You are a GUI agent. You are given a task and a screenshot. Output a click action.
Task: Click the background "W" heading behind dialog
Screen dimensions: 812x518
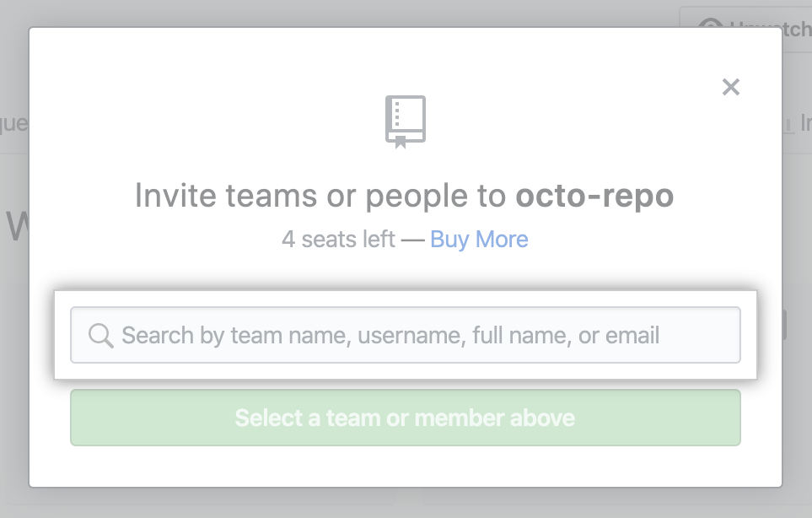pos(15,226)
